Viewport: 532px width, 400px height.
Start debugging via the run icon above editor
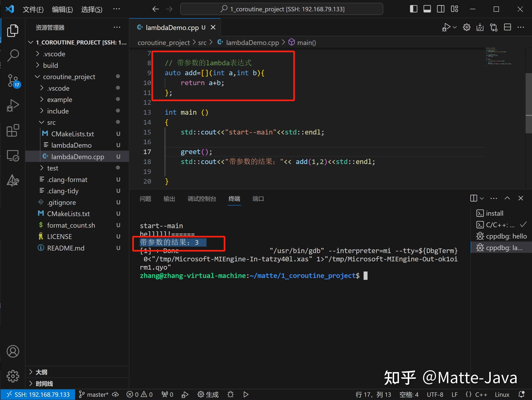tap(447, 27)
